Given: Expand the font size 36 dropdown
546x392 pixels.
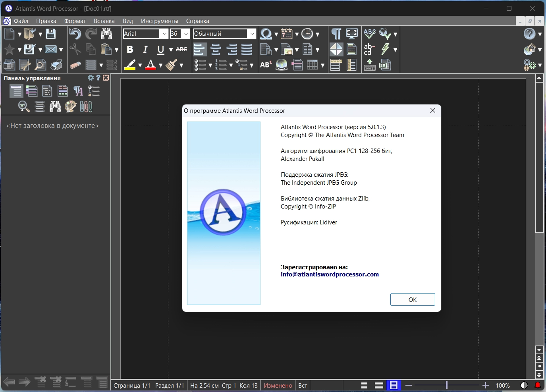Looking at the screenshot, I should click(186, 34).
